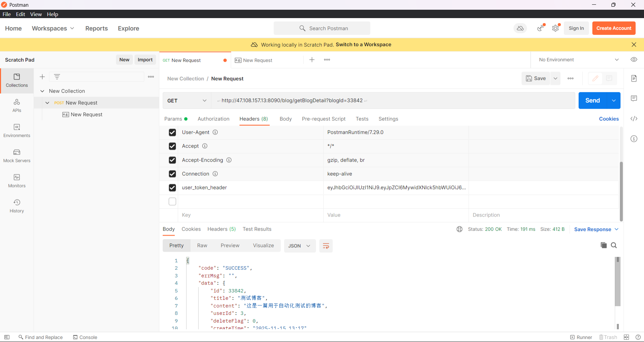
Task: Open the Environments sidebar panel
Action: click(17, 131)
